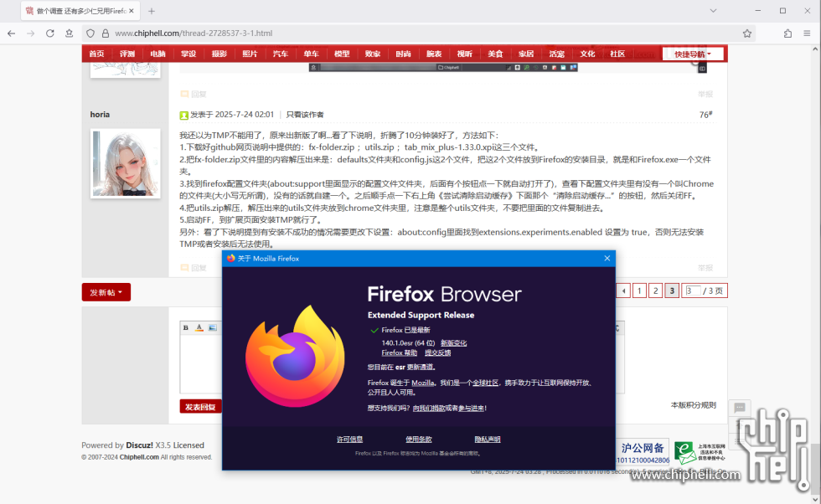
Task: Reload the page with the refresh icon
Action: pos(49,33)
